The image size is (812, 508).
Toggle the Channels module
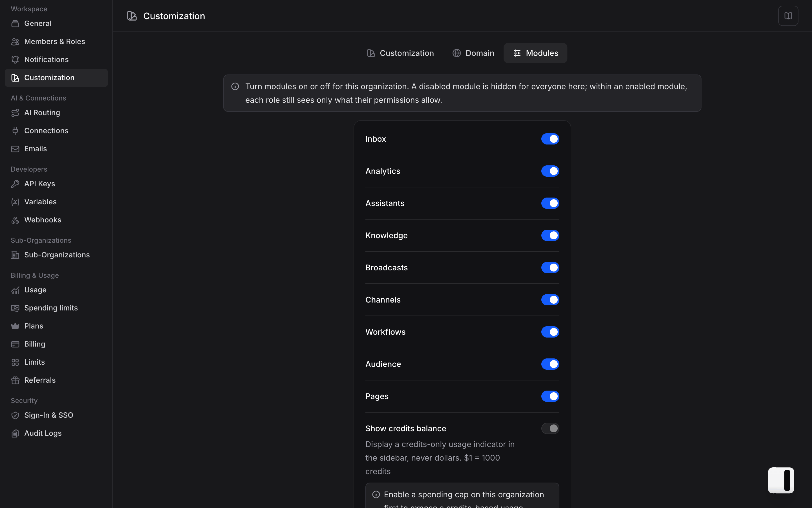550,300
